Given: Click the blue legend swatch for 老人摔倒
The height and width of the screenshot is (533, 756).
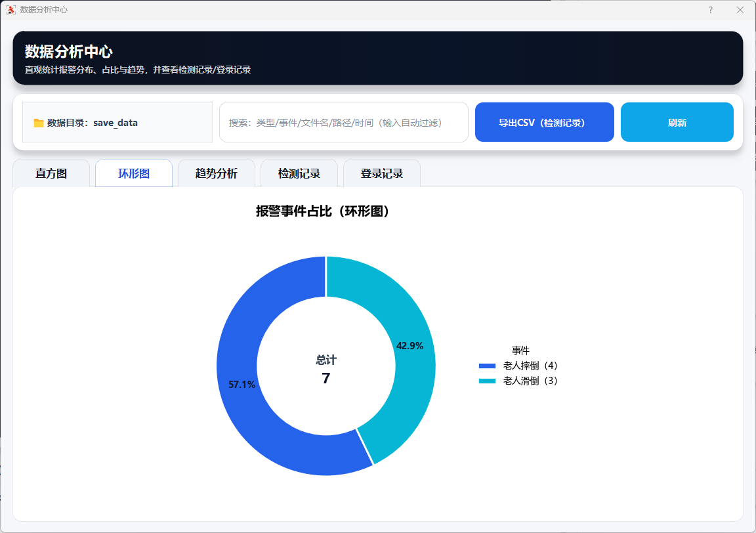Looking at the screenshot, I should [487, 366].
